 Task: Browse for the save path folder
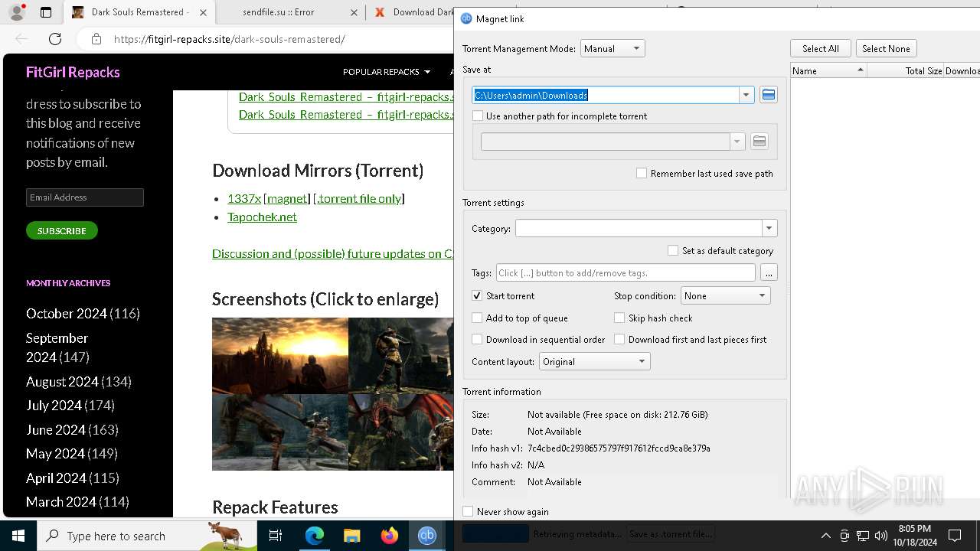pos(768,95)
